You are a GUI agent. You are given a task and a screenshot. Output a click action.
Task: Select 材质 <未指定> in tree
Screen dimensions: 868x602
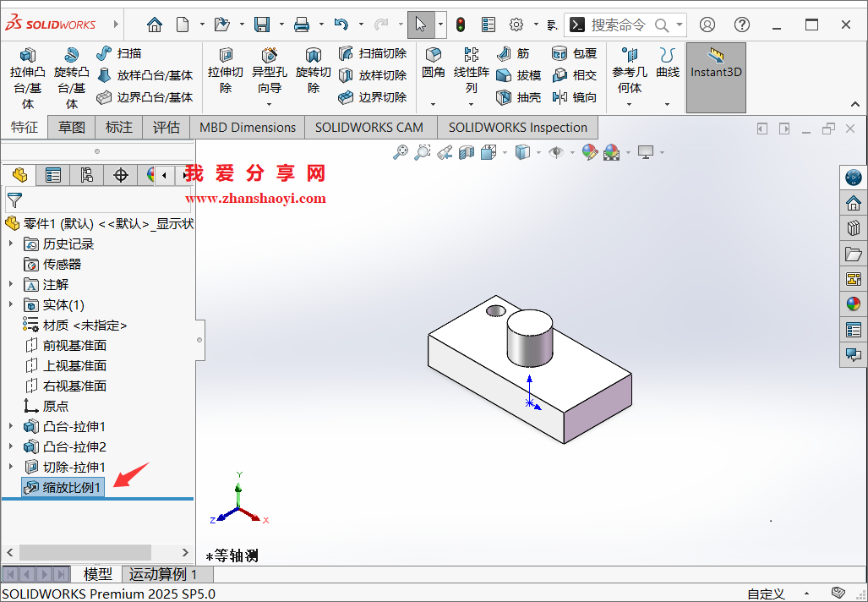tap(74, 325)
